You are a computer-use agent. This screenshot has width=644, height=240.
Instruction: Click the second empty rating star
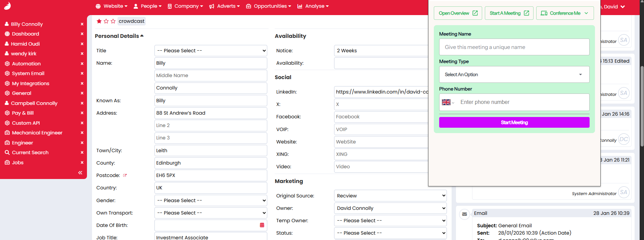[106, 21]
